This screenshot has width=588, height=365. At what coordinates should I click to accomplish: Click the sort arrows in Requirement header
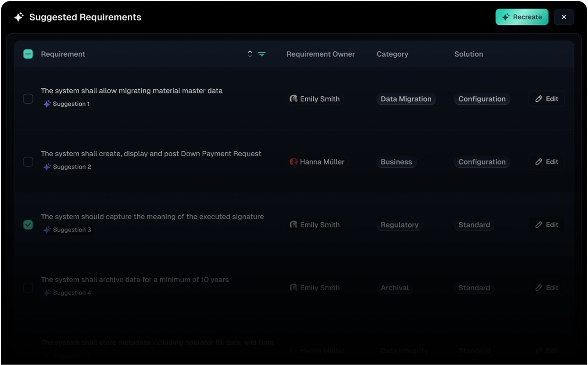click(x=250, y=54)
